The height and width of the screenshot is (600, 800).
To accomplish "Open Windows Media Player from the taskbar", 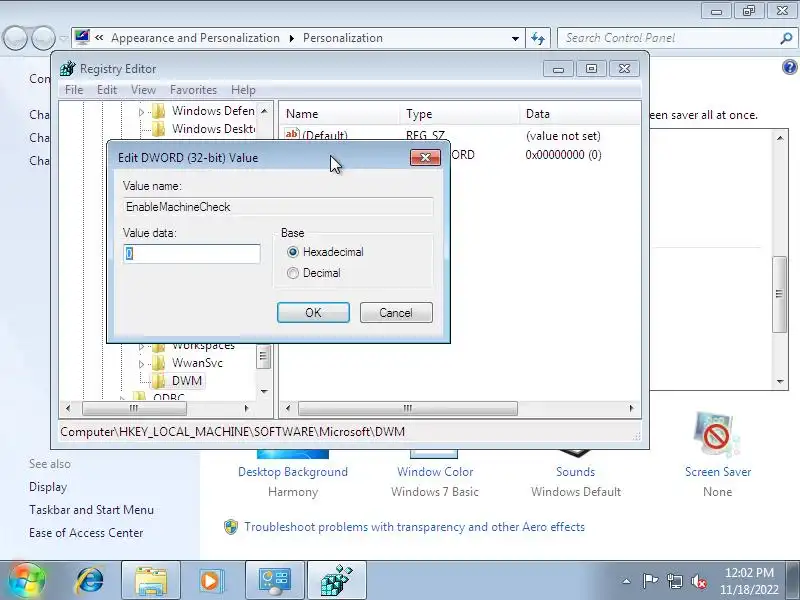I will tap(210, 580).
